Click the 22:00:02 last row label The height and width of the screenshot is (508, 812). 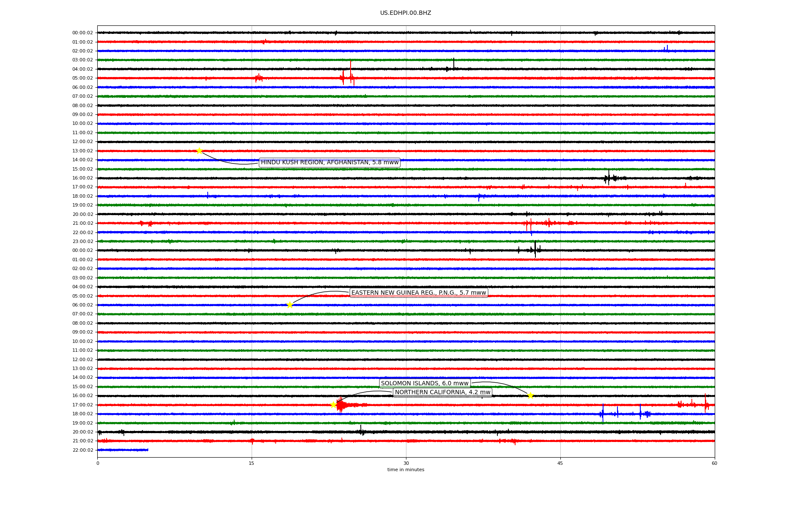(x=82, y=450)
